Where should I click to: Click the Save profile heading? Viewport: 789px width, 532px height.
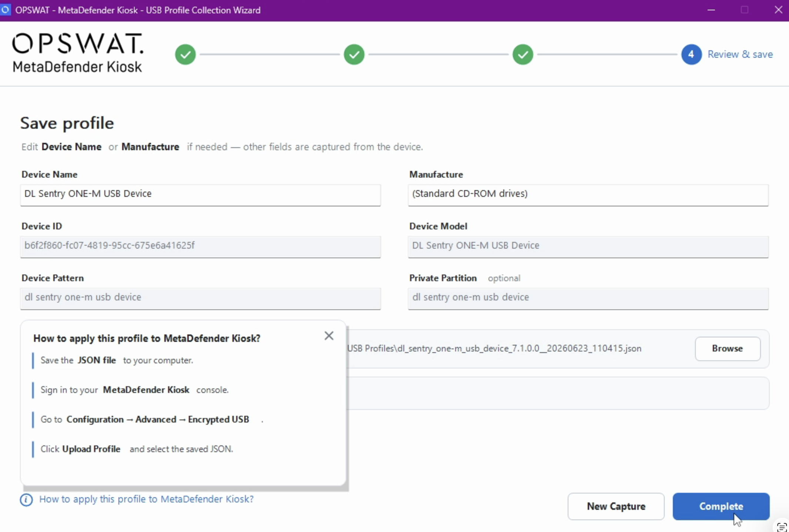(x=67, y=123)
